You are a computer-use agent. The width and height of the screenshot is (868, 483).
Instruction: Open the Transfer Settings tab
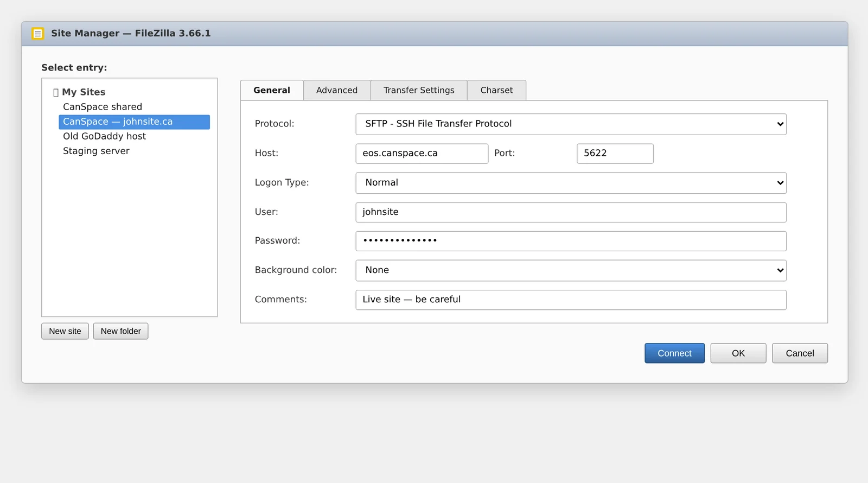click(x=419, y=90)
